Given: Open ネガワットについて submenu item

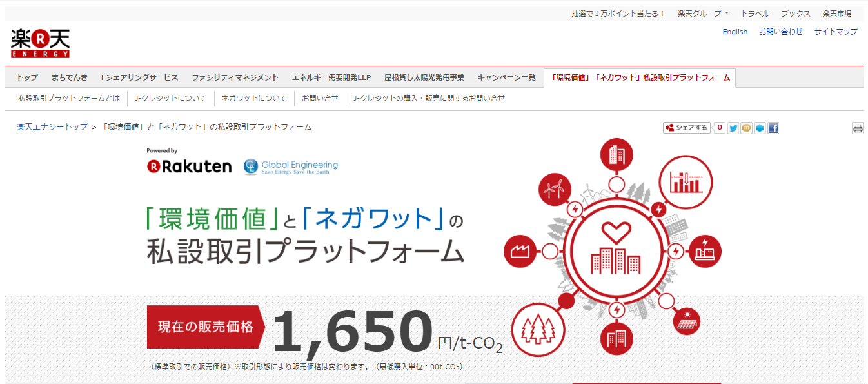Looking at the screenshot, I should click(x=254, y=99).
